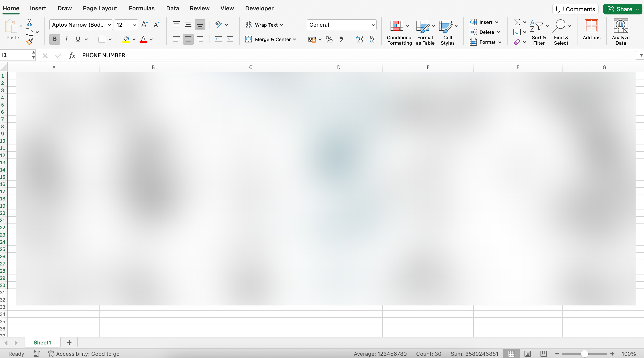
Task: Open Conditional Formatting
Action: click(x=399, y=33)
